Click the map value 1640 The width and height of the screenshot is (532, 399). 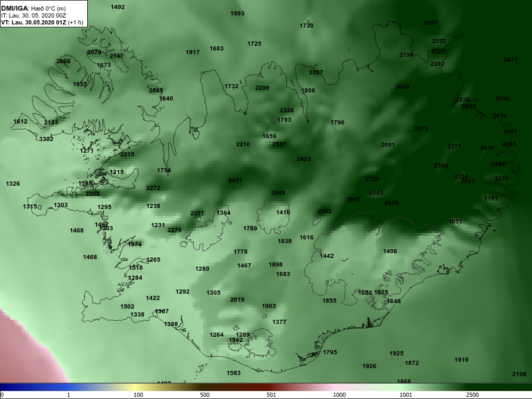click(x=166, y=99)
